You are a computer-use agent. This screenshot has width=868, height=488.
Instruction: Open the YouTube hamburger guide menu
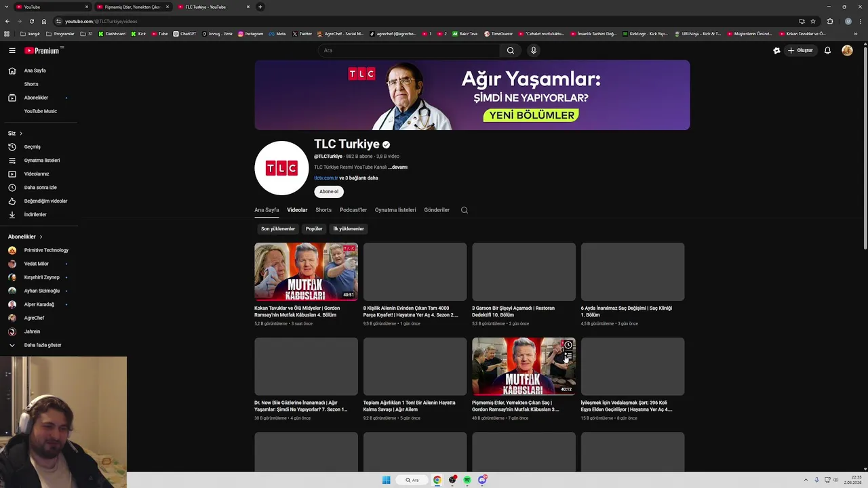click(12, 50)
